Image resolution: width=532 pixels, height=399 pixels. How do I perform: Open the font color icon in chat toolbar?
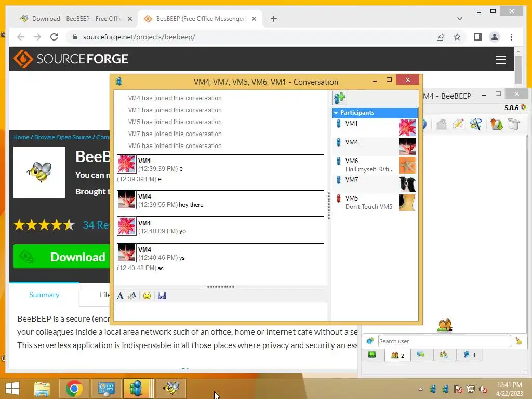(x=132, y=296)
